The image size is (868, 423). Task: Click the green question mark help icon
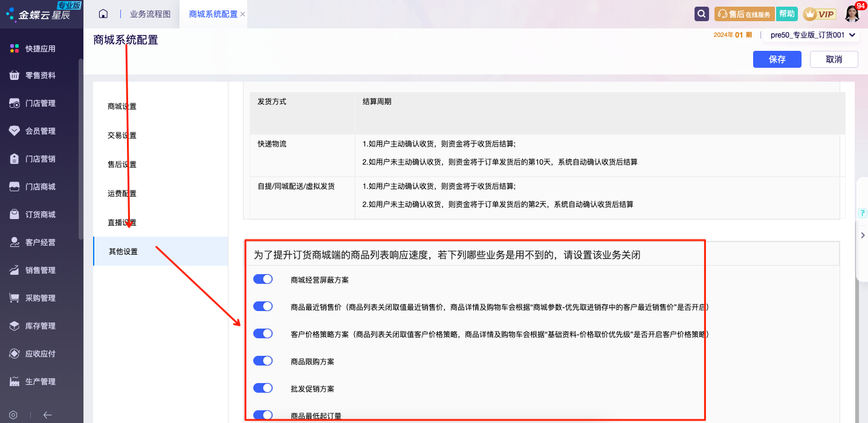tap(863, 213)
